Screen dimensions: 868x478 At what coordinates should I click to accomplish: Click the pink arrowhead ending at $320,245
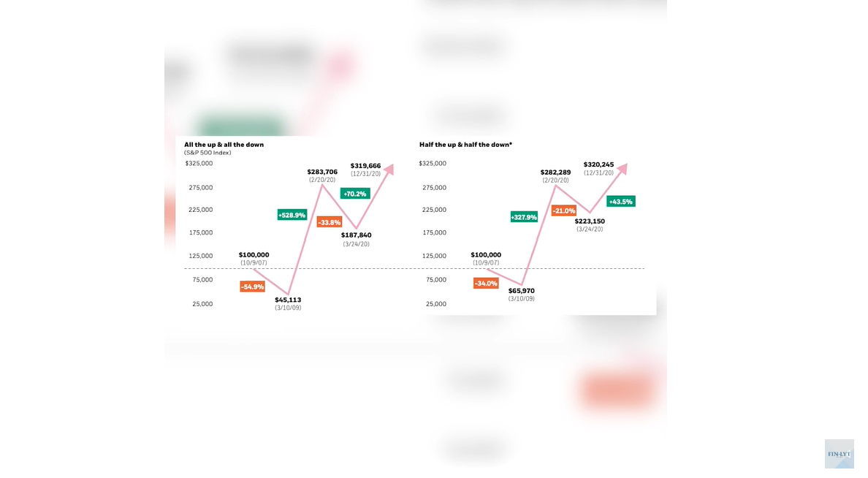(x=623, y=169)
